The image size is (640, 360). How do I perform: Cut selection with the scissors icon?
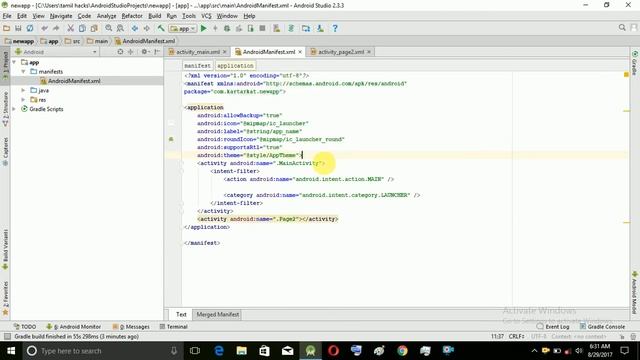(71, 28)
